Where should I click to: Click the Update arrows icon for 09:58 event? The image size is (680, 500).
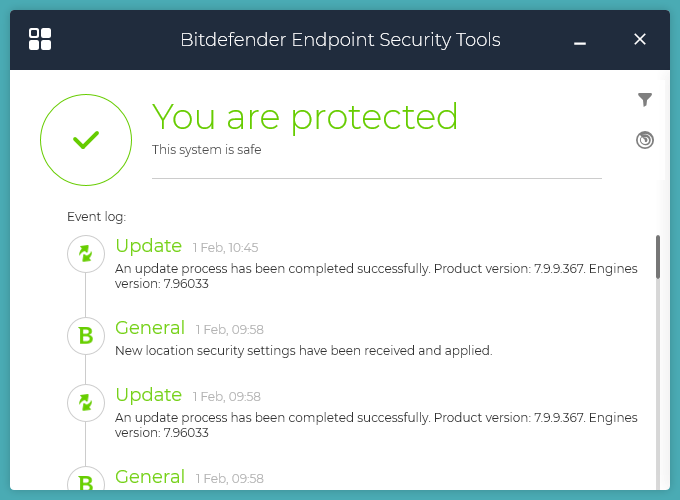pos(86,403)
